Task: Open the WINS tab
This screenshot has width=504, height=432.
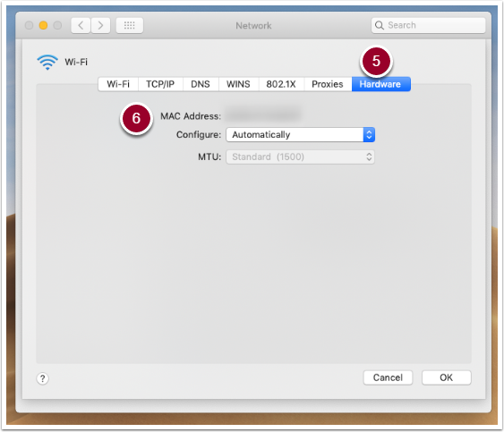Action: [238, 84]
